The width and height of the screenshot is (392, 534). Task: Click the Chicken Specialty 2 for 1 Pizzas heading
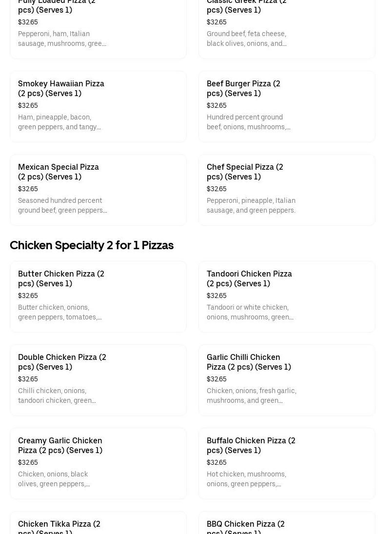tap(92, 245)
